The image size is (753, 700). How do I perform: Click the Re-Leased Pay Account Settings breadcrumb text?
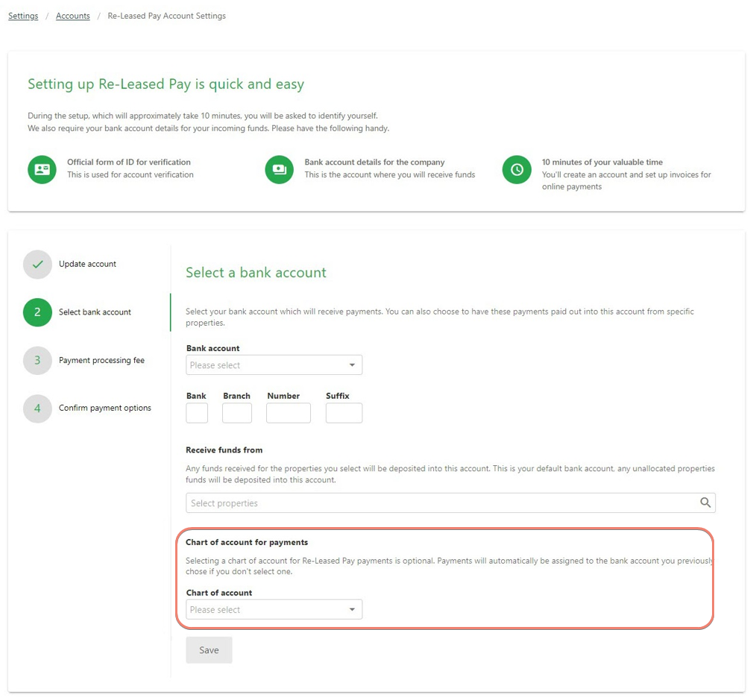pyautogui.click(x=167, y=16)
